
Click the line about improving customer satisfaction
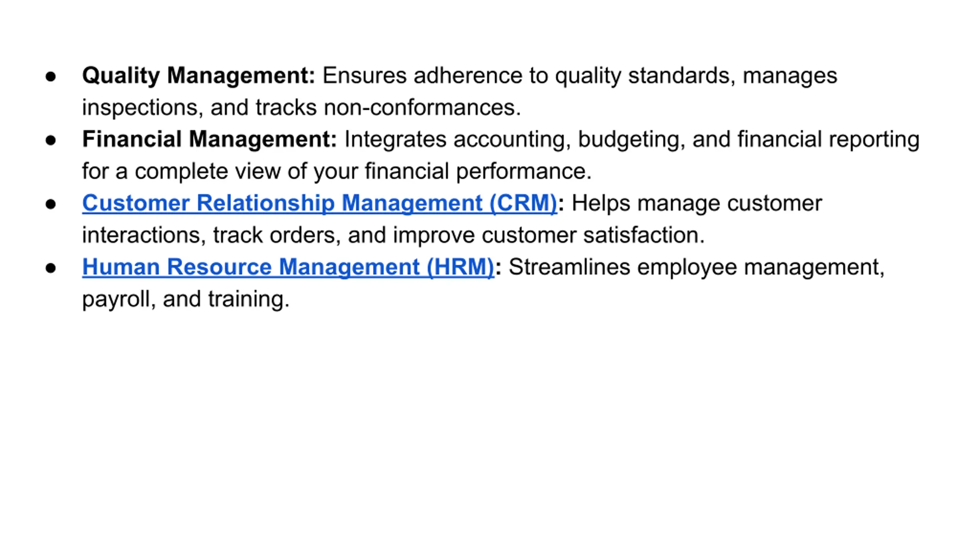point(394,235)
